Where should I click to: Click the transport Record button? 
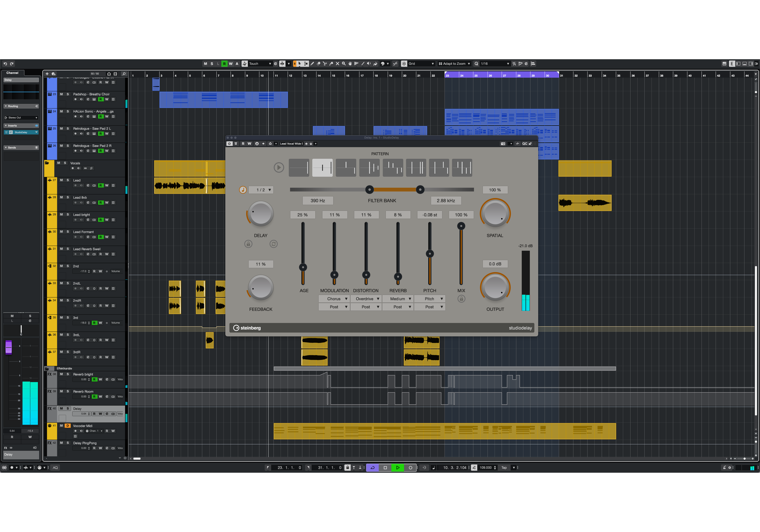click(x=410, y=467)
